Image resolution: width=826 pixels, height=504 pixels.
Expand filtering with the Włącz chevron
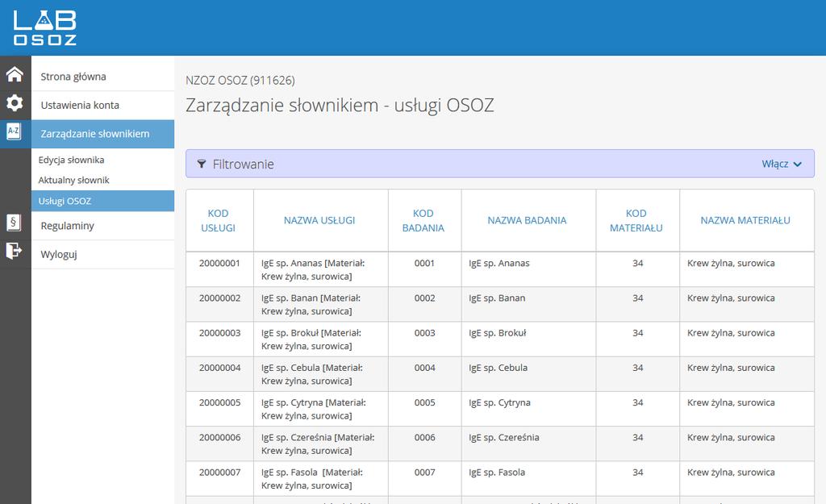[x=798, y=165]
